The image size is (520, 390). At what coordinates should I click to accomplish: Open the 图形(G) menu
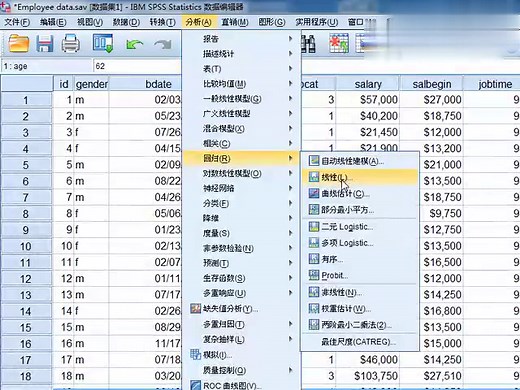(272, 22)
